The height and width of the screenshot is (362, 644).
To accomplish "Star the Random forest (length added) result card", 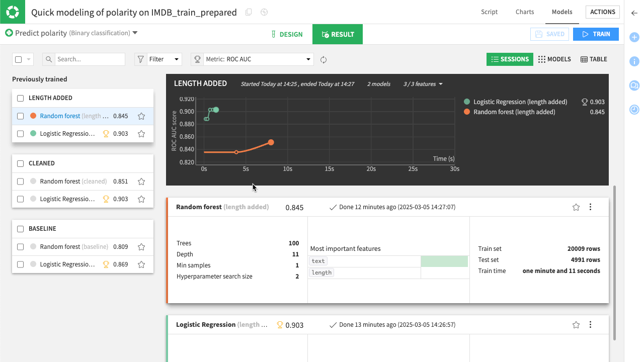I will (x=576, y=207).
